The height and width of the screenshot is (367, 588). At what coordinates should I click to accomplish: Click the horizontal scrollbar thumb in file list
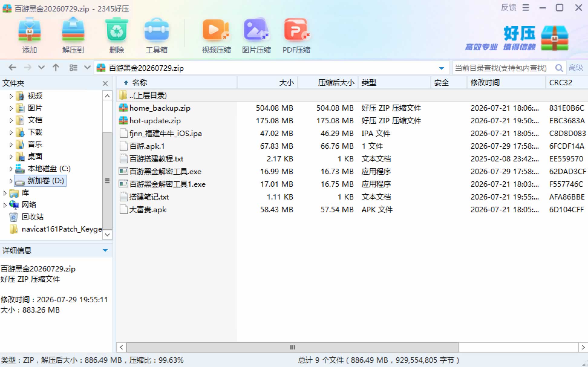point(292,347)
